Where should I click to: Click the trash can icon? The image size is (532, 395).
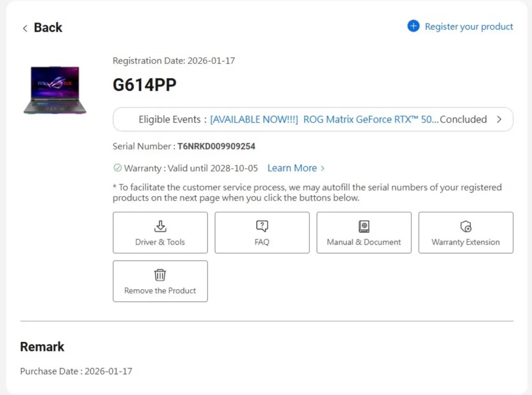(x=160, y=275)
